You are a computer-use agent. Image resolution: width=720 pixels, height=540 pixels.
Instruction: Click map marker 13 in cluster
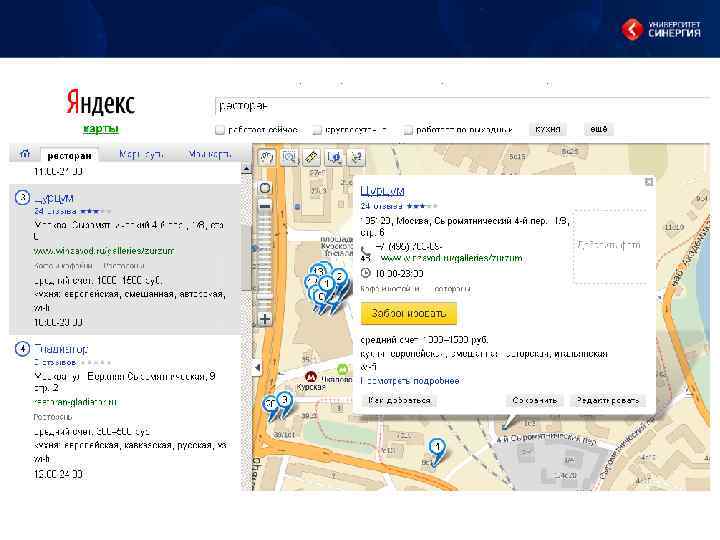[x=319, y=271]
